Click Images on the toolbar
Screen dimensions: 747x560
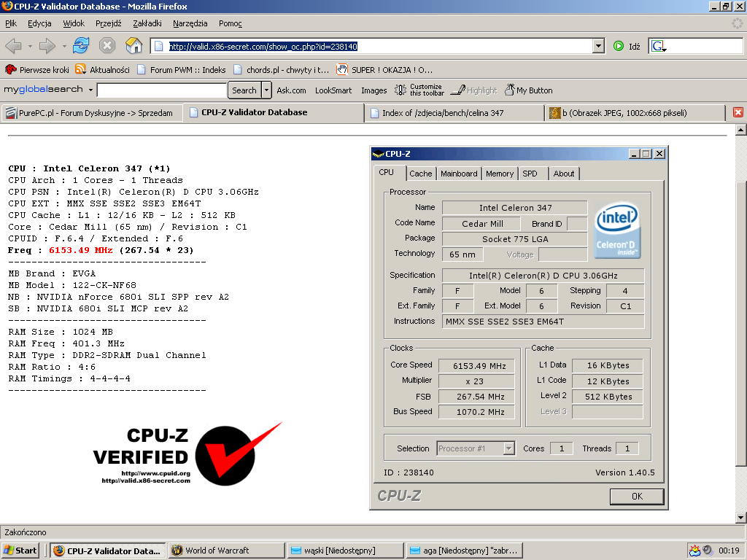coord(374,90)
